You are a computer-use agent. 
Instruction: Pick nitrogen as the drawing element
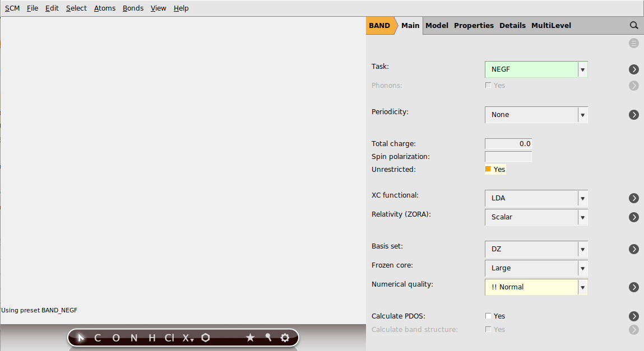coord(133,338)
